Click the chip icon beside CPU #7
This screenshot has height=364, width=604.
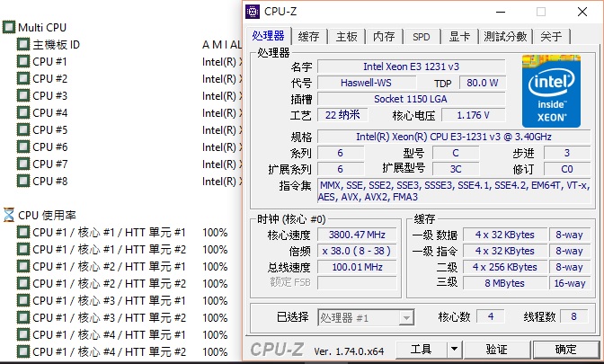pos(23,164)
